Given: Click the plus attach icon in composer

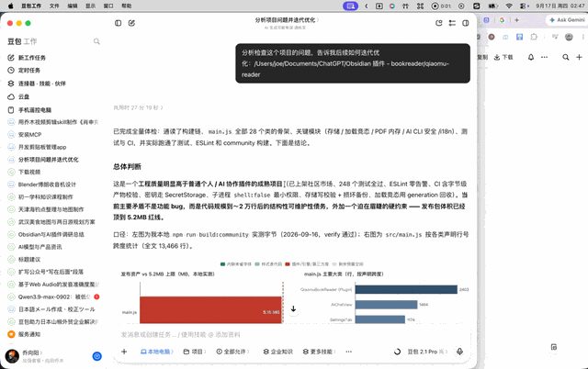Looking at the screenshot, I should pyautogui.click(x=124, y=352).
